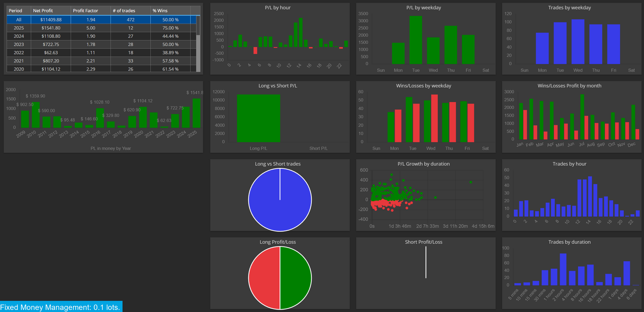This screenshot has width=644, height=312.
Task: Click the All period row
Action: click(x=102, y=20)
